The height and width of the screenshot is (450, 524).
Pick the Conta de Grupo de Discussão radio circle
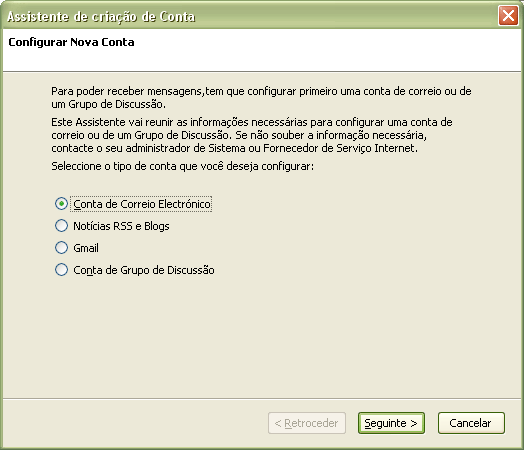[61, 270]
